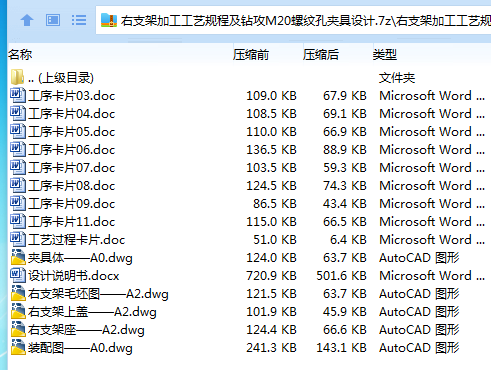The image size is (491, 370).
Task: Click the Word icon of 工序卡片07.doc
Action: [18, 167]
